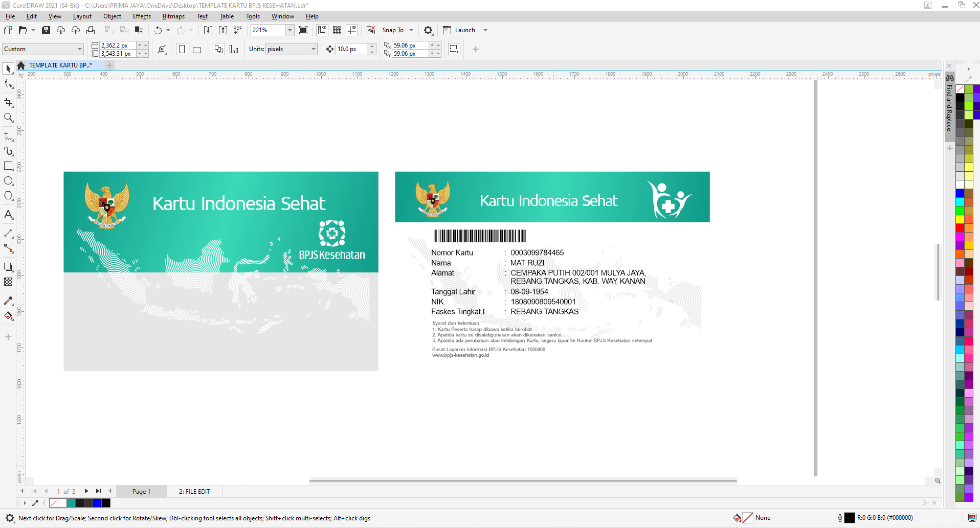The image size is (980, 528).
Task: Select the Parallel Dimension tool
Action: coord(8,234)
